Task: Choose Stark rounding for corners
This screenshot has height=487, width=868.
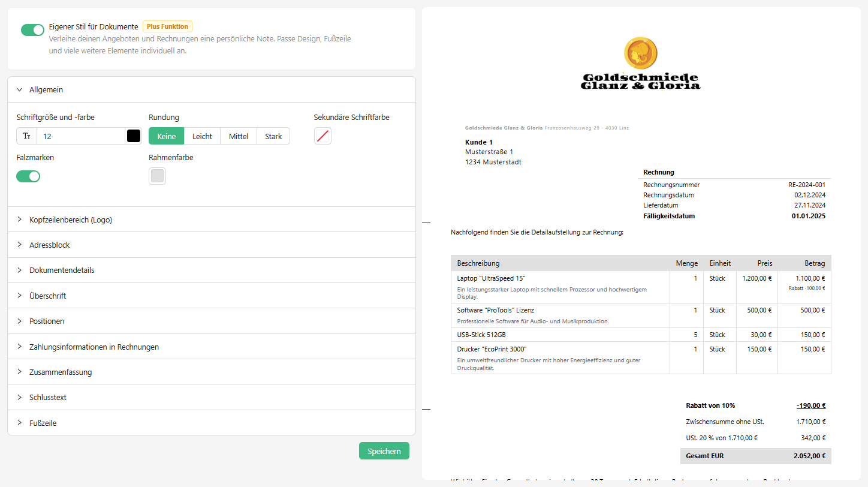Action: [273, 136]
